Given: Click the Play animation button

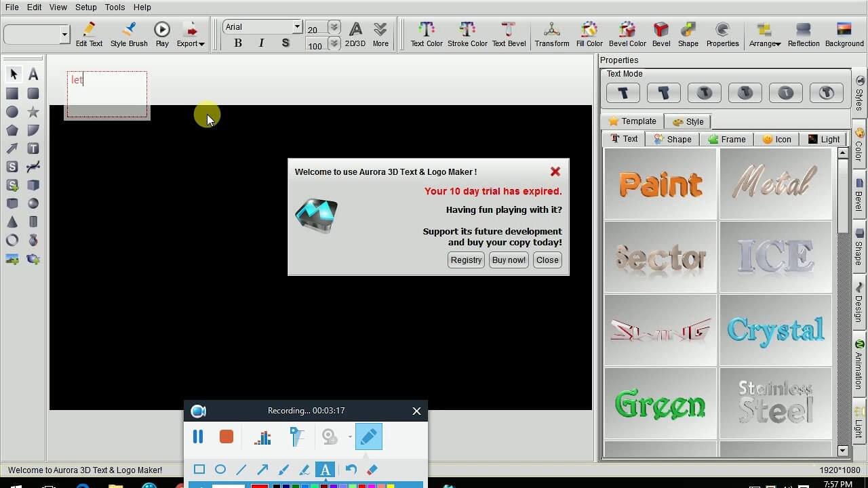Looking at the screenshot, I should 162,35.
